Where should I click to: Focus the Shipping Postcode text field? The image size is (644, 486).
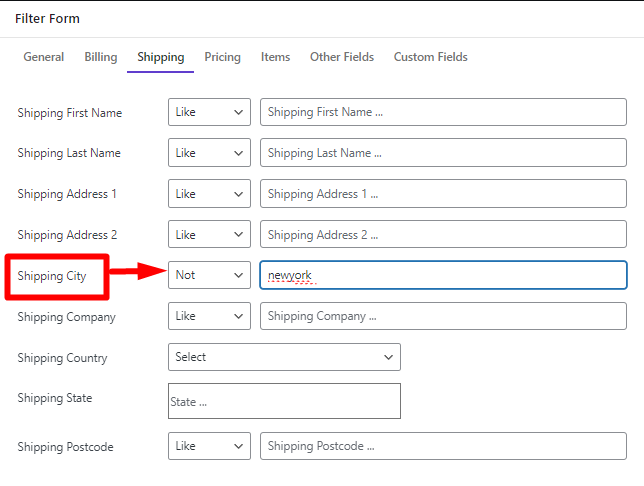pos(443,446)
